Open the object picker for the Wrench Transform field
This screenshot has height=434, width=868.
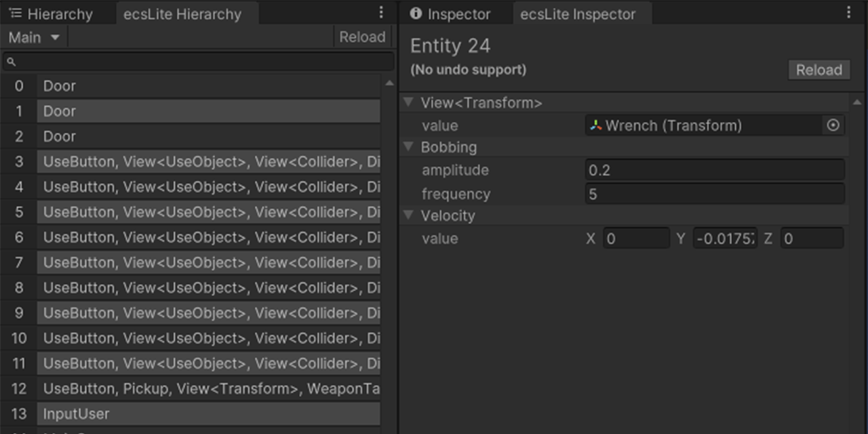(x=833, y=125)
